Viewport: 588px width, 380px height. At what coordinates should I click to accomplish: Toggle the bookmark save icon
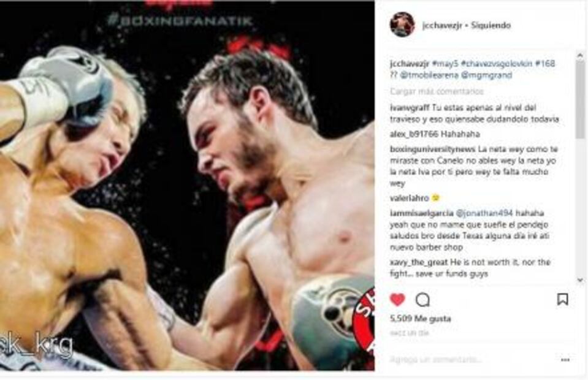562,299
